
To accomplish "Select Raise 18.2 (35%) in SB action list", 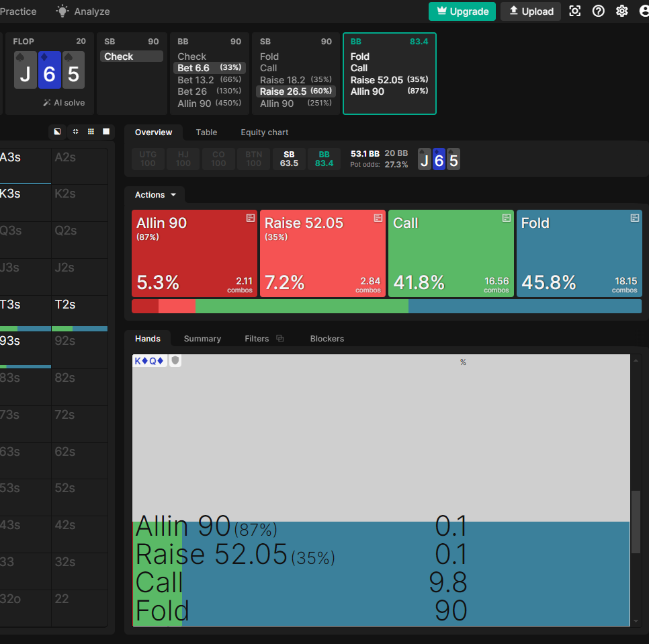I will (x=296, y=79).
